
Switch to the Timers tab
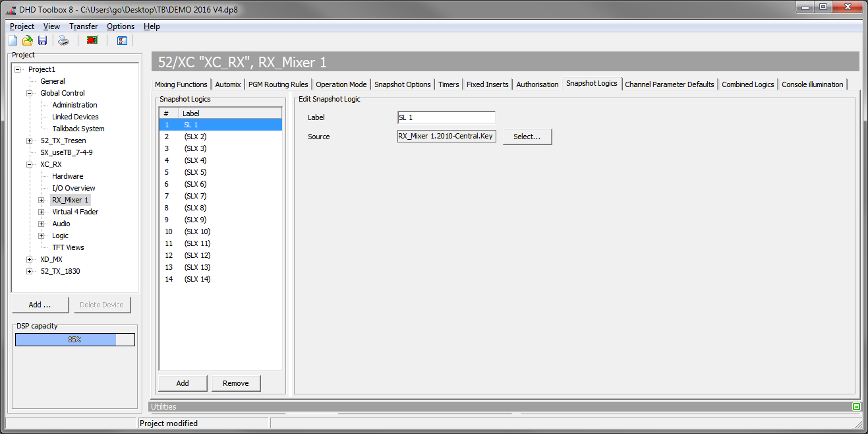click(449, 84)
